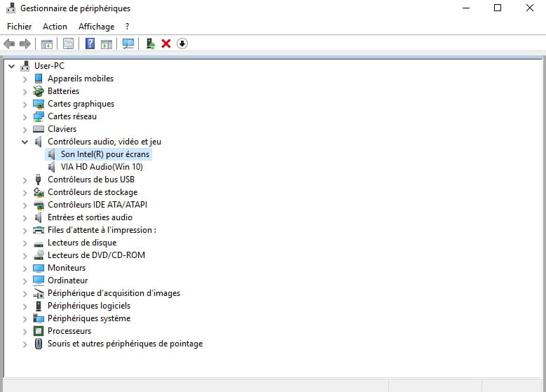Expand the Appareils mobiles node
The height and width of the screenshot is (392, 546).
(25, 79)
